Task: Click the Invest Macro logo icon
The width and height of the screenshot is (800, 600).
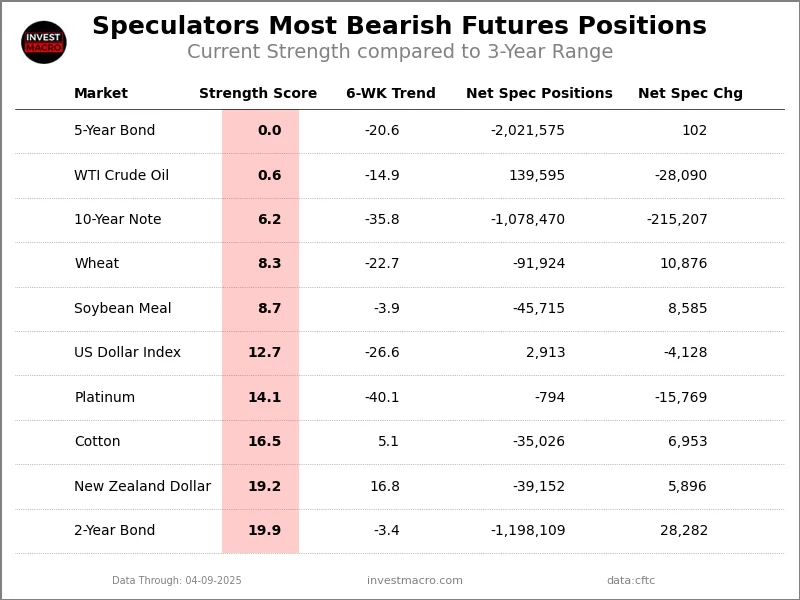Action: pos(44,42)
